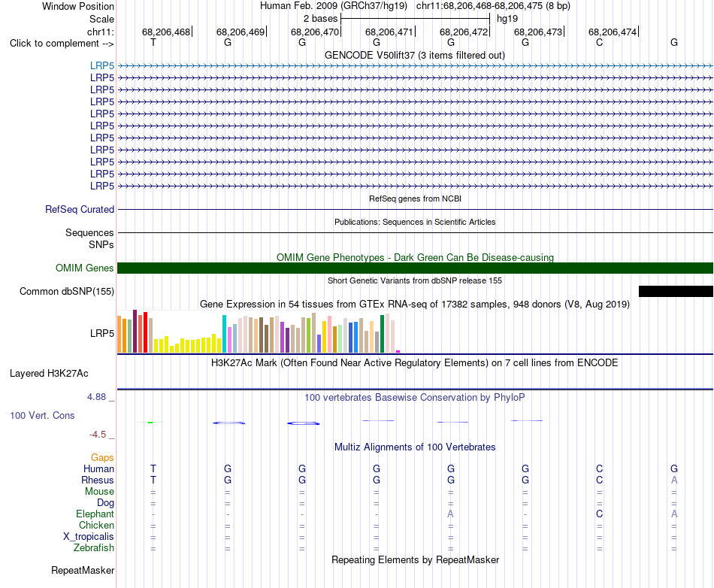Image resolution: width=714 pixels, height=588 pixels.
Task: Click the dark green GTEx expression bar
Action: coord(383,334)
